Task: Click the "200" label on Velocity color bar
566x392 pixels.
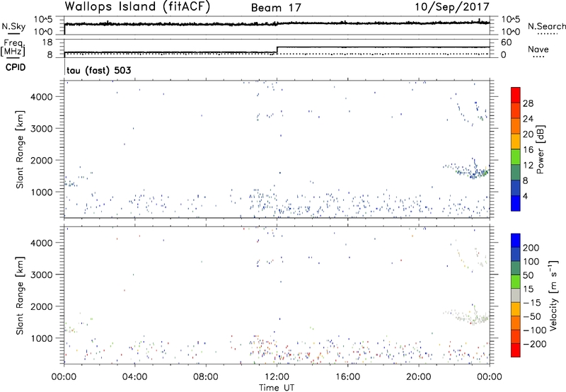Action: 531,248
